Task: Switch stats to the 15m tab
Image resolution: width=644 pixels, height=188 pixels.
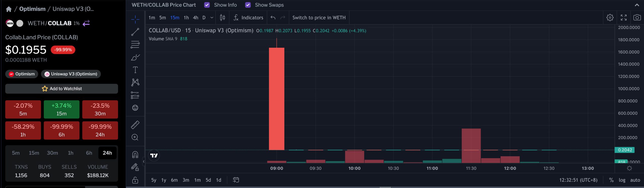Action: coord(34,153)
